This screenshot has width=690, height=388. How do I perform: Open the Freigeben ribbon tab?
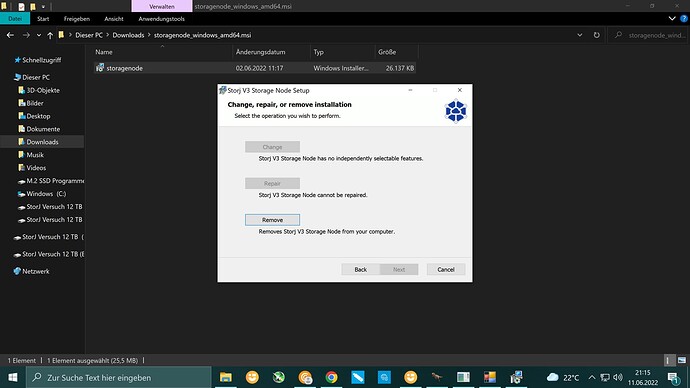(77, 19)
